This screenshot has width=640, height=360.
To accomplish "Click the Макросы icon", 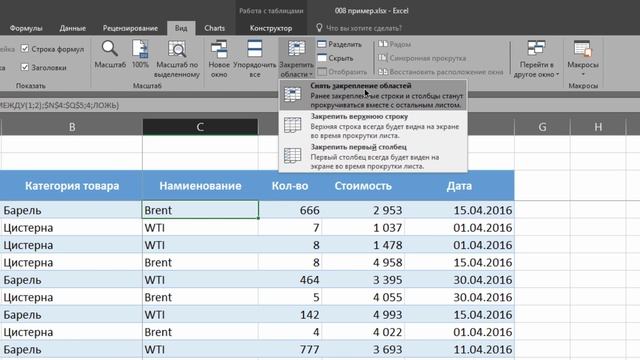I will 582,49.
